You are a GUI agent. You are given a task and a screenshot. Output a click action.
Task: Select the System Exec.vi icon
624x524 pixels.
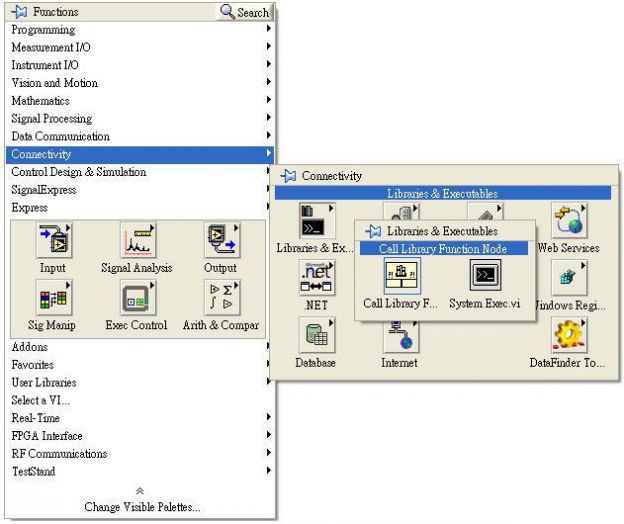(486, 275)
